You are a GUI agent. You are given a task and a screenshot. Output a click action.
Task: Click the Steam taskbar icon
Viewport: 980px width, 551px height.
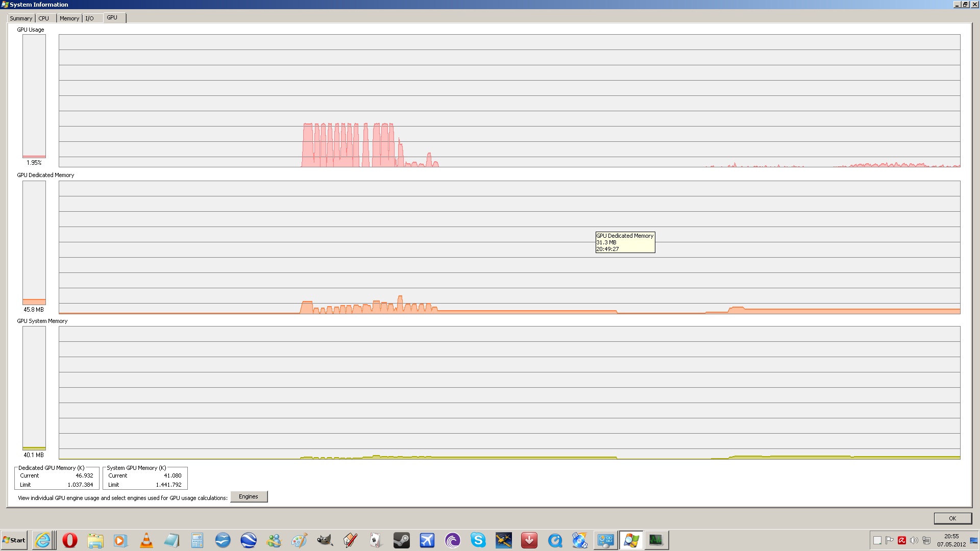pos(402,540)
